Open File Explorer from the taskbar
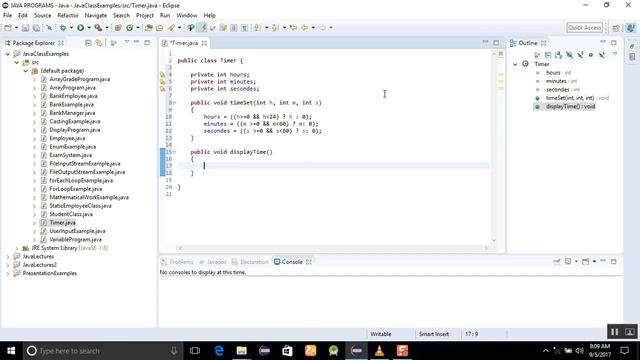This screenshot has width=640, height=360. click(x=242, y=351)
